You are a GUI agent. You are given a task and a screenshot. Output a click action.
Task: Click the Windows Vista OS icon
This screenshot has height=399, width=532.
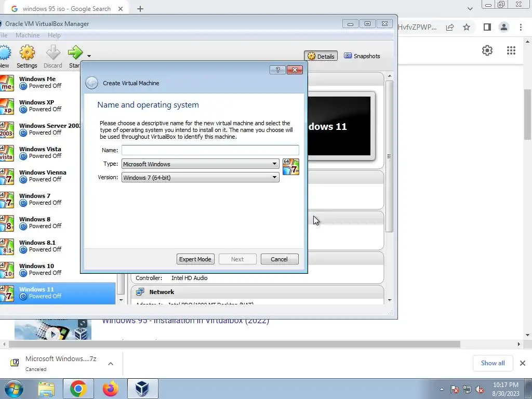pos(7,153)
